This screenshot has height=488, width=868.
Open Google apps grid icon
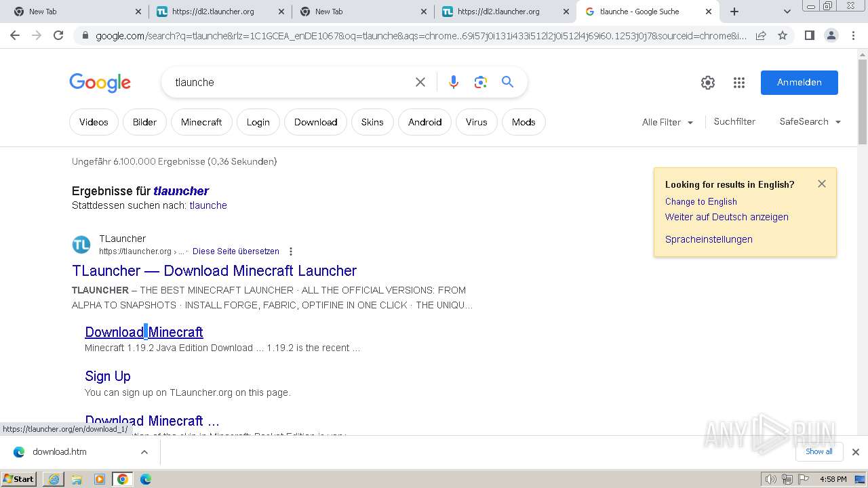[x=739, y=83]
